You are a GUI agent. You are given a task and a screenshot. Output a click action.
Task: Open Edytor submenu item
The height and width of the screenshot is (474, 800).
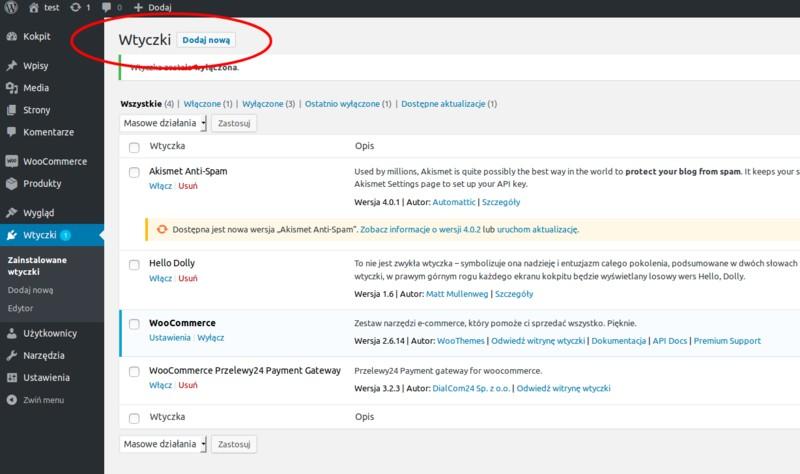click(20, 308)
